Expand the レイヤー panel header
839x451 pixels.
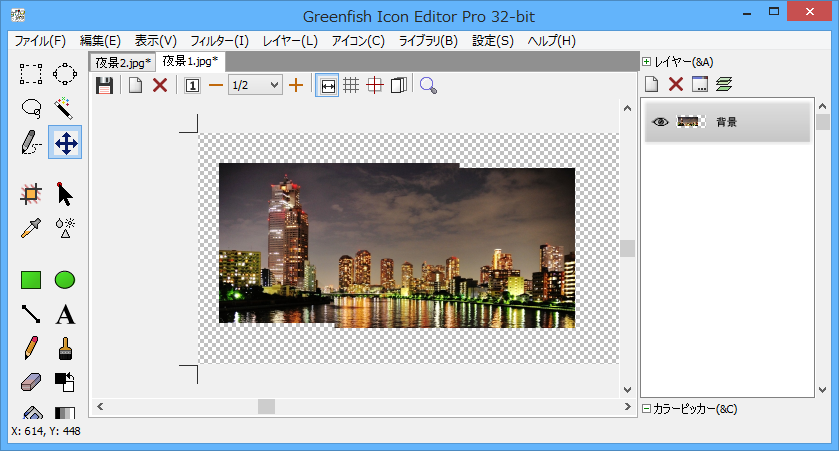click(647, 62)
